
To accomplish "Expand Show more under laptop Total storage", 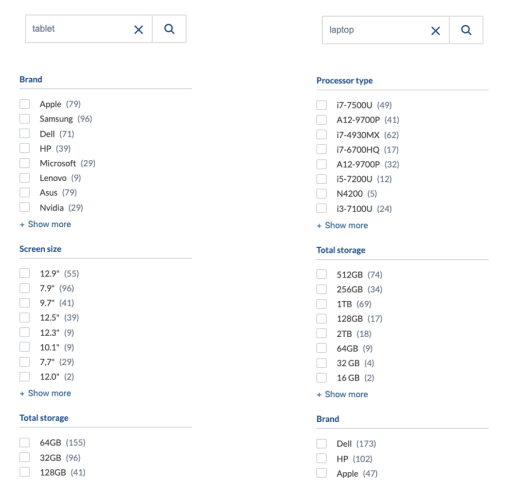I will click(x=342, y=394).
